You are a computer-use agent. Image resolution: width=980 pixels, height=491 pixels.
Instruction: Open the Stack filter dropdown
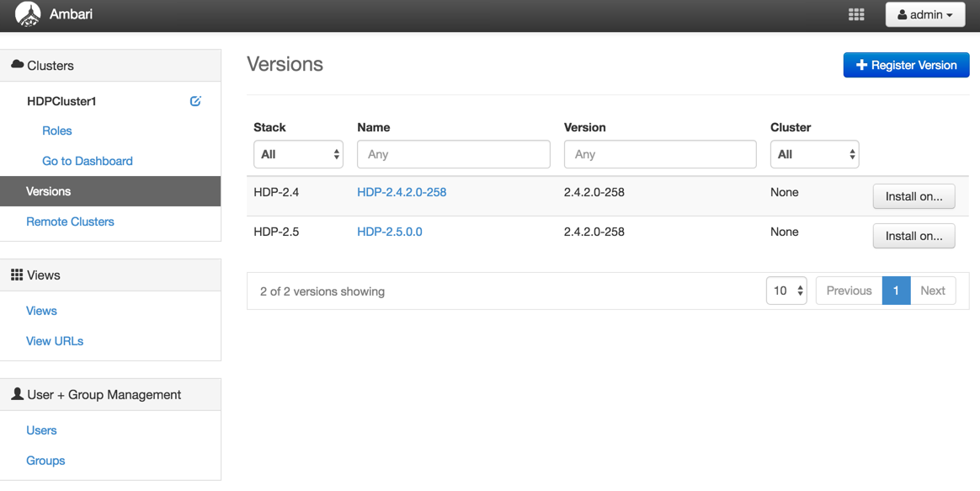point(298,154)
